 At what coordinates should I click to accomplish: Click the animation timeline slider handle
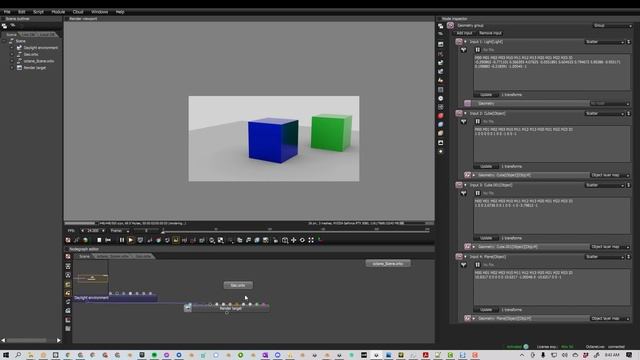(x=163, y=231)
